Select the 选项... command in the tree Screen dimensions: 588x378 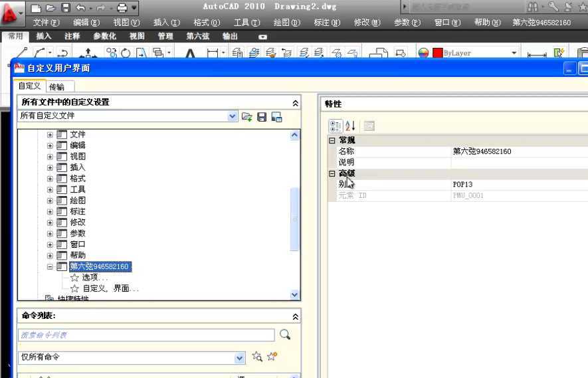94,278
